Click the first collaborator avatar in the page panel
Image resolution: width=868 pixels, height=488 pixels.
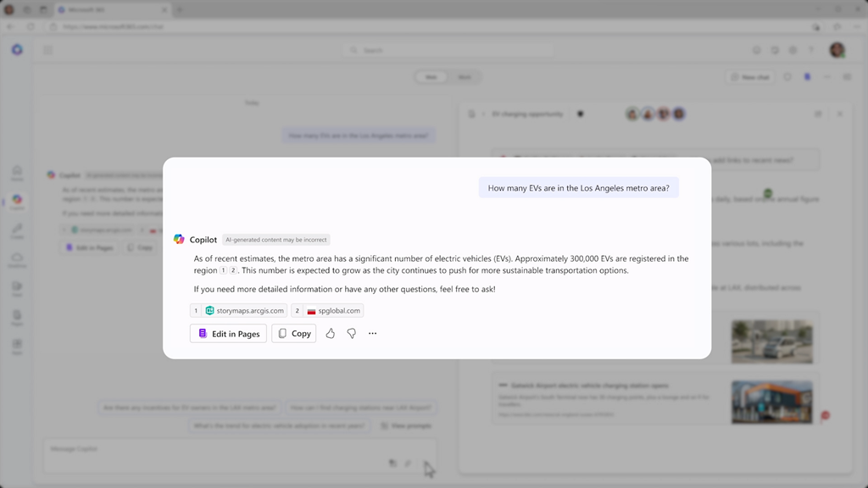point(632,114)
